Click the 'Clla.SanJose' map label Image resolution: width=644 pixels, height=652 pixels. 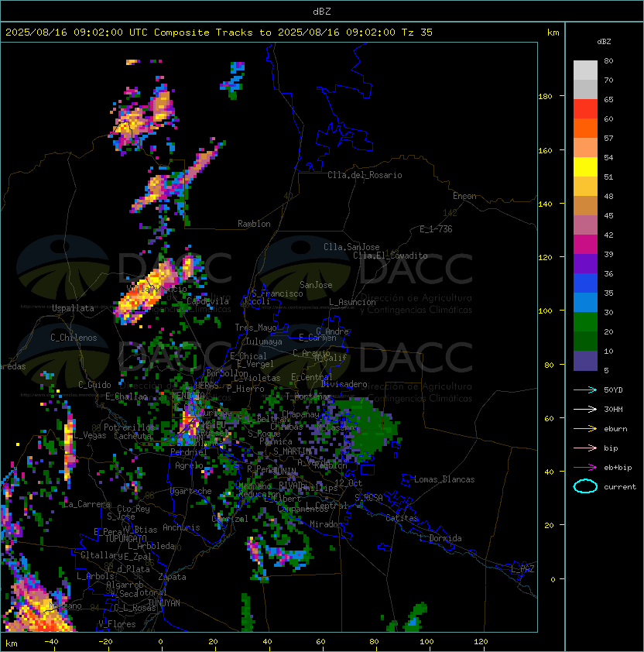[351, 247]
